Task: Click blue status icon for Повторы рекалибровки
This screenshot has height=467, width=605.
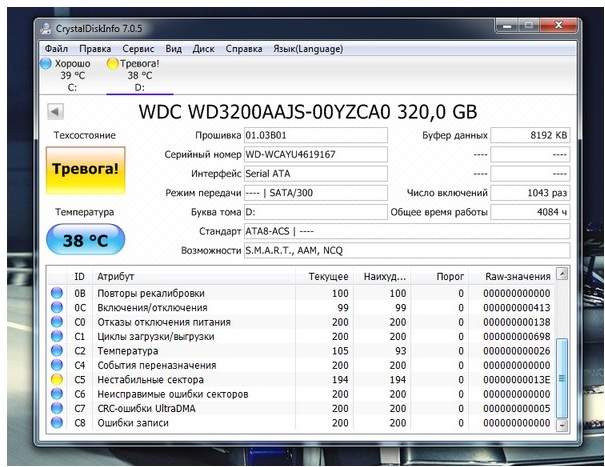Action: [57, 293]
